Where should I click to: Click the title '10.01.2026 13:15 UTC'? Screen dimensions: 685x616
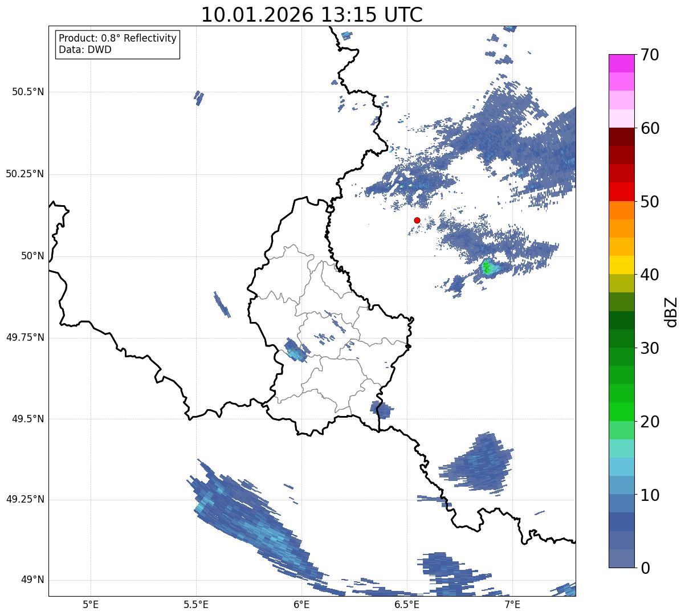312,15
